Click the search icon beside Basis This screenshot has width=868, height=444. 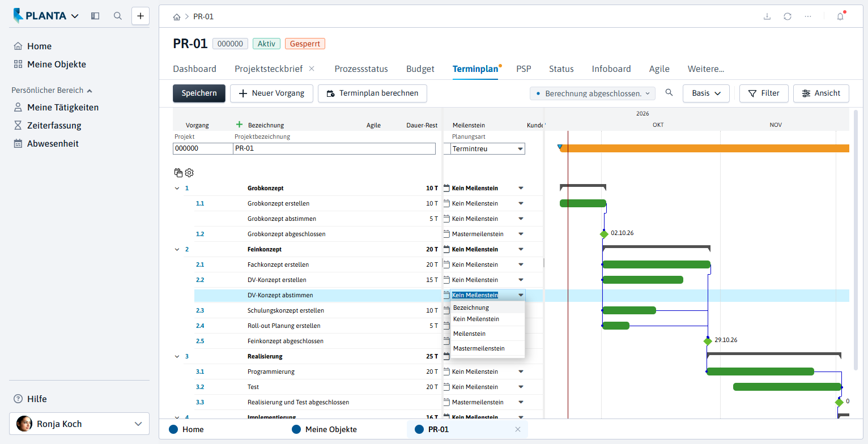pos(669,93)
